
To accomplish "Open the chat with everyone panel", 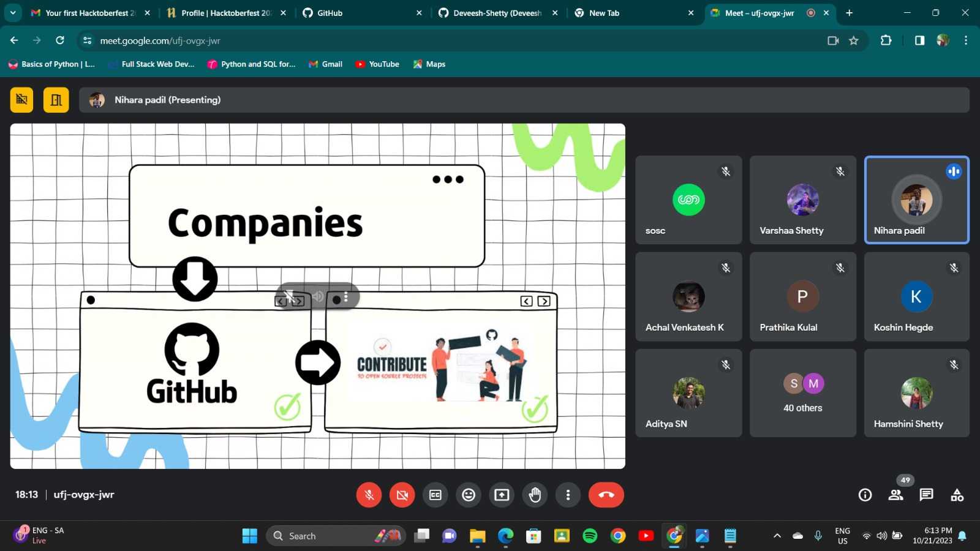I will tap(926, 495).
